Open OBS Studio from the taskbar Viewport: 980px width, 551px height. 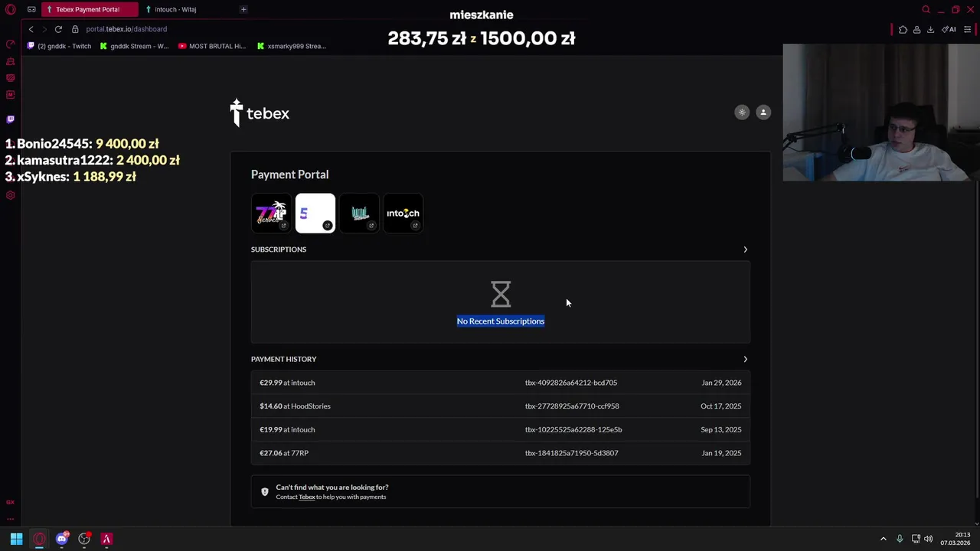click(x=84, y=539)
